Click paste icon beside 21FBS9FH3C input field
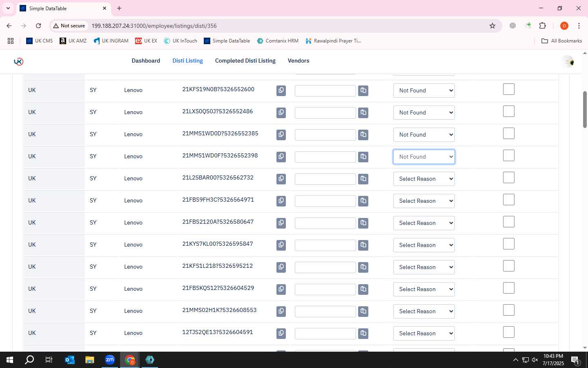 (363, 201)
